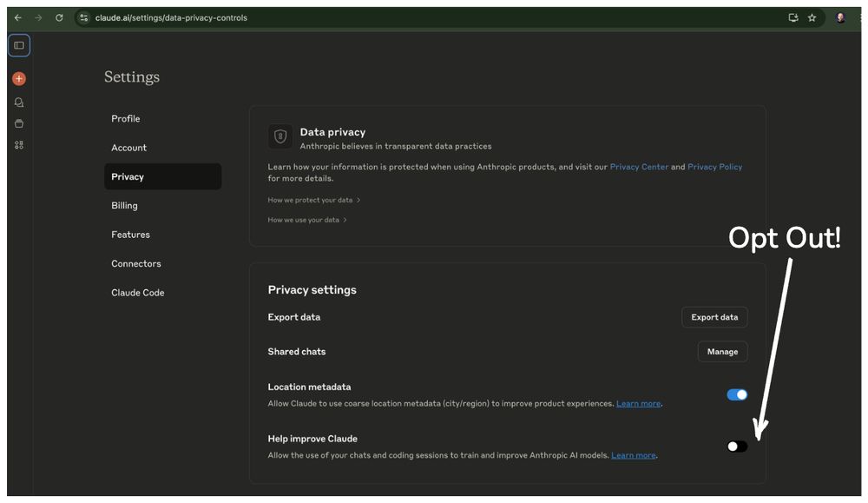
Task: Open the Chats icon in sidebar
Action: pyautogui.click(x=19, y=102)
